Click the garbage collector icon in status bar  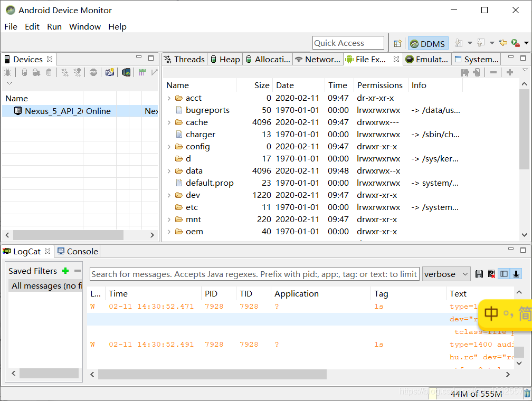click(527, 394)
